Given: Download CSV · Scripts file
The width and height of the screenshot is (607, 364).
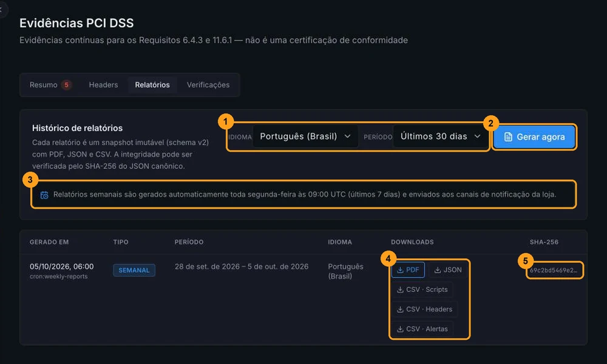Looking at the screenshot, I should [422, 289].
